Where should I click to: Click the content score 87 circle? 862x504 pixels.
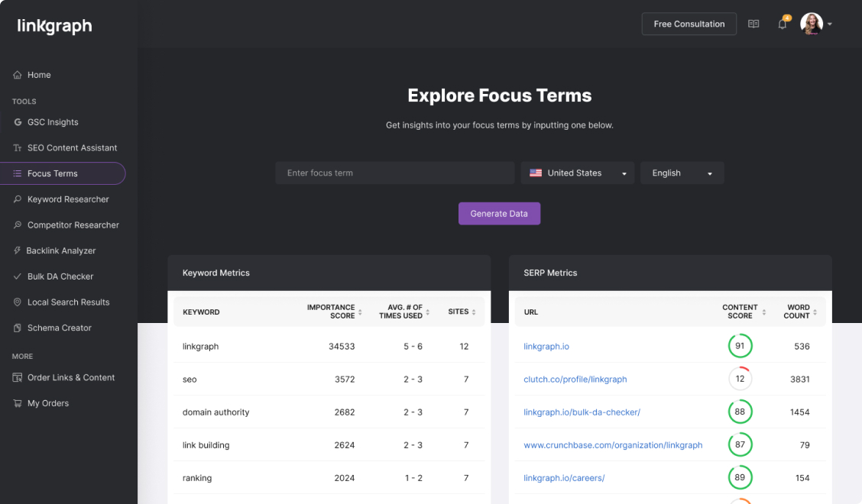point(740,444)
